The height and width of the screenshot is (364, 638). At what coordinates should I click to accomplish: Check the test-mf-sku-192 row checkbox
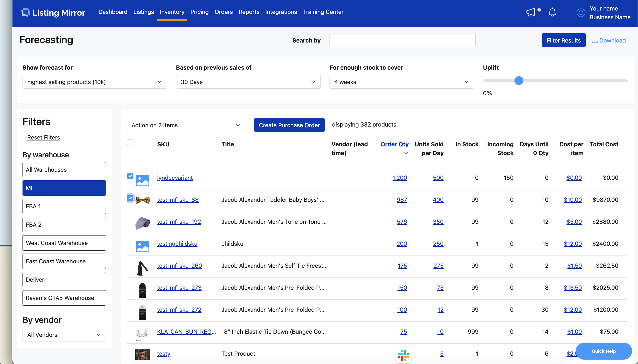tap(130, 220)
